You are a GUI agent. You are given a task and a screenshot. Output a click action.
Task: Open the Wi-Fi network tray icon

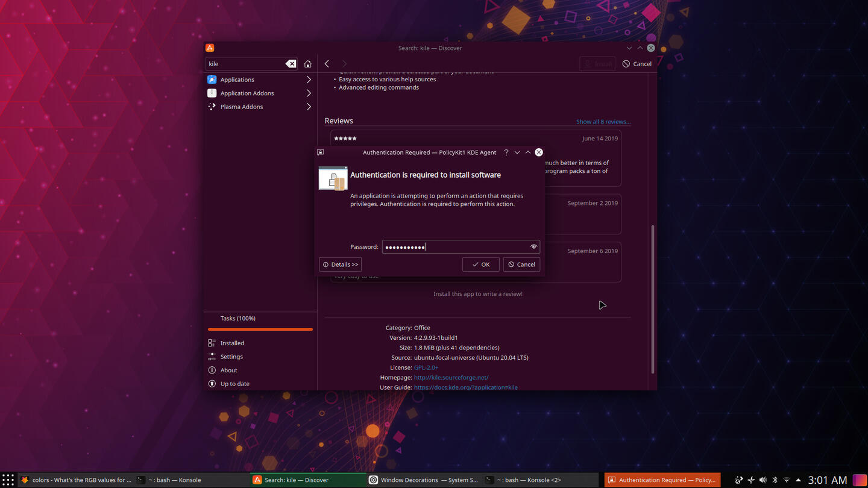click(786, 480)
